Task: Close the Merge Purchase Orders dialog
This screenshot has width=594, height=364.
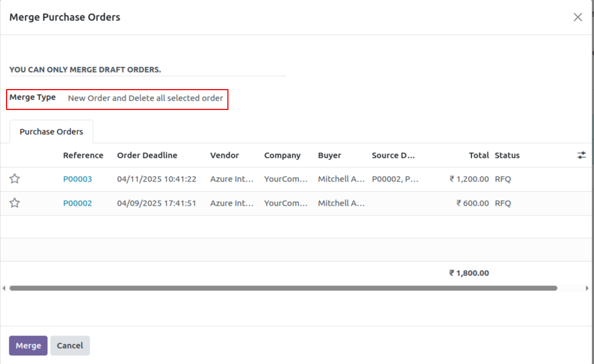Action: 577,17
